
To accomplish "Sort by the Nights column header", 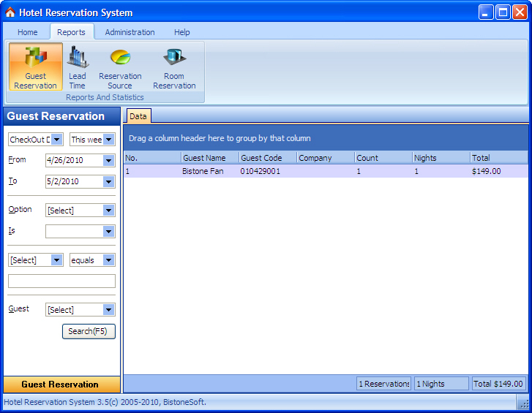I will click(441, 158).
